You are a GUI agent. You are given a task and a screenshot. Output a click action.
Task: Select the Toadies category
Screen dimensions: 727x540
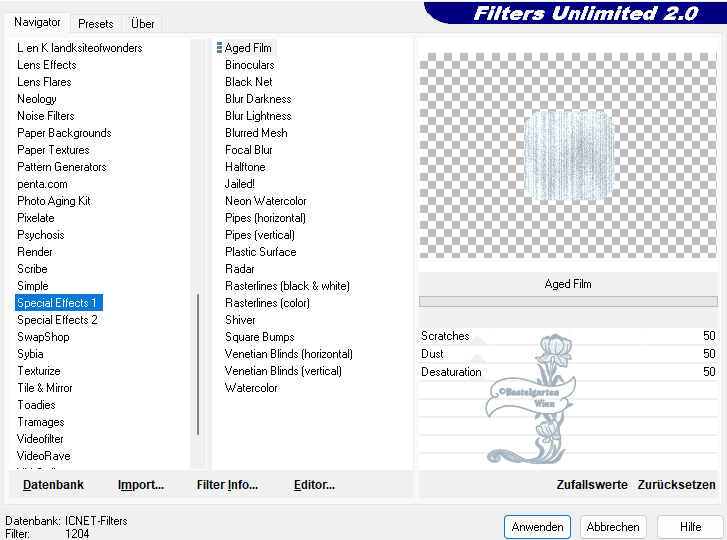point(36,405)
